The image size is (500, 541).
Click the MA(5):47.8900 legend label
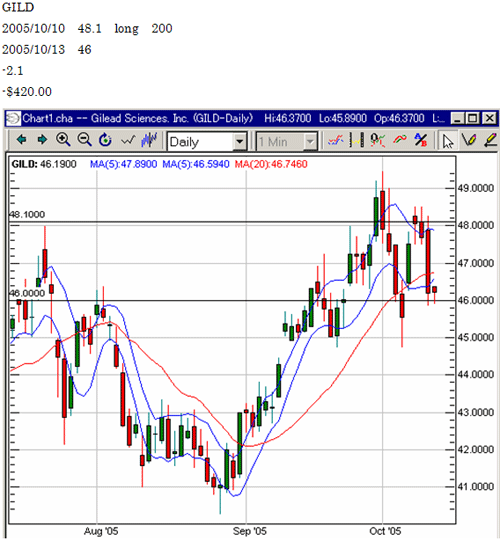point(124,164)
